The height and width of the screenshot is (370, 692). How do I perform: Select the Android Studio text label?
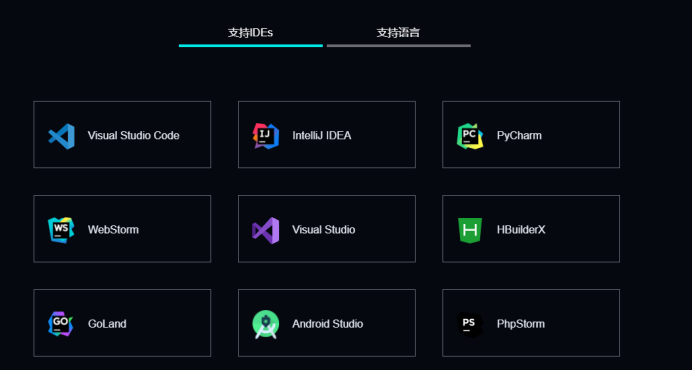click(327, 324)
